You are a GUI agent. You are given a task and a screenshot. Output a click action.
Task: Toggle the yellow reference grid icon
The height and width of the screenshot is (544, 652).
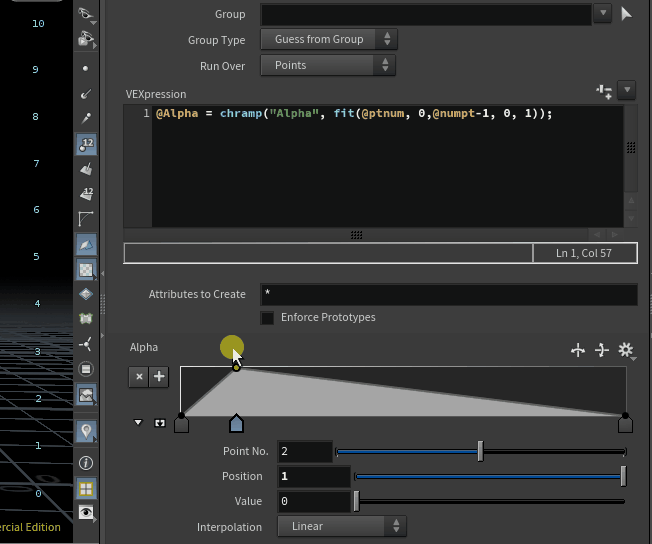coord(86,489)
